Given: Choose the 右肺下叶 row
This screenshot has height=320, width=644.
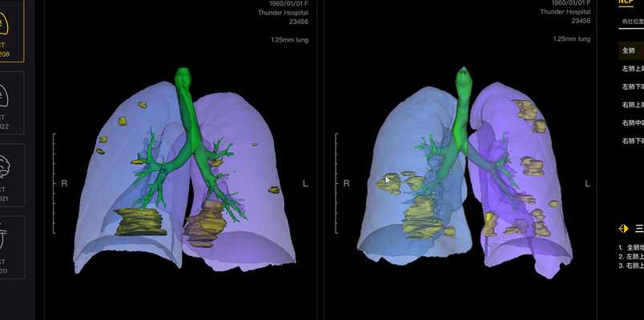Looking at the screenshot, I should coord(632,141).
